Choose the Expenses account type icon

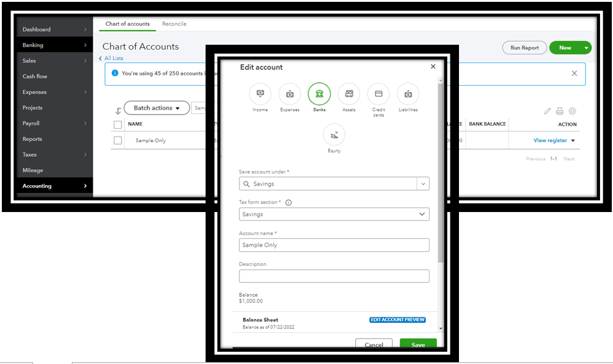[x=290, y=94]
